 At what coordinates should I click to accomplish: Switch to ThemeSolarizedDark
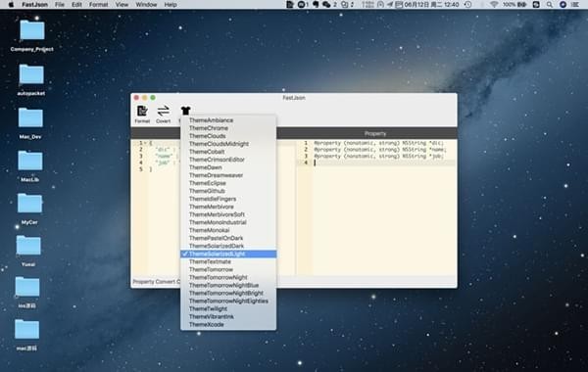(228, 246)
